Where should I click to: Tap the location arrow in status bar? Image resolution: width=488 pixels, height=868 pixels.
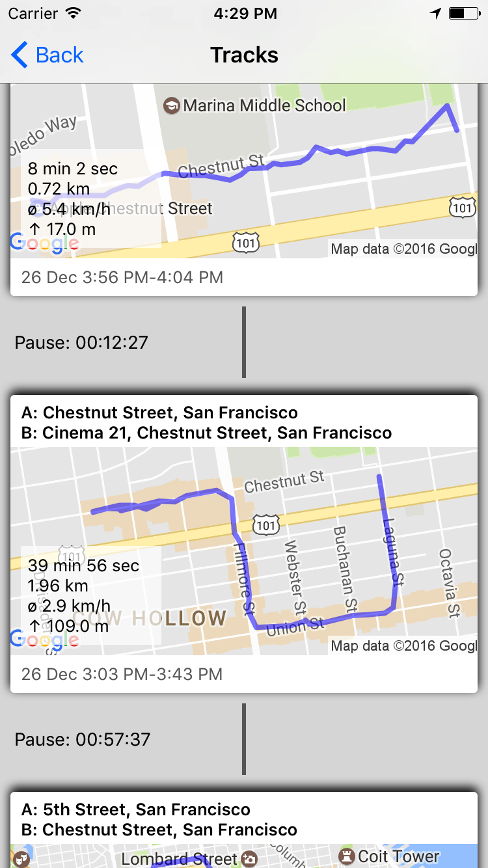point(435,14)
